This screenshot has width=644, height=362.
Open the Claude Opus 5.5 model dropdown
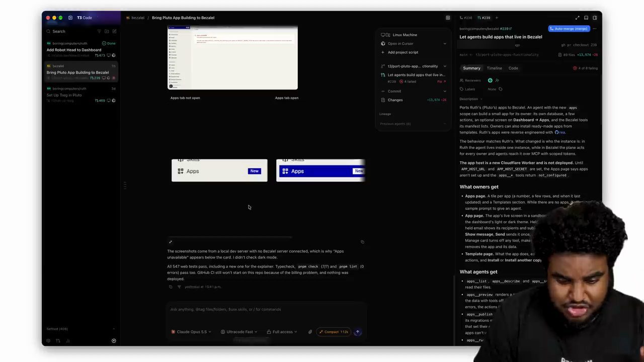[191, 332]
